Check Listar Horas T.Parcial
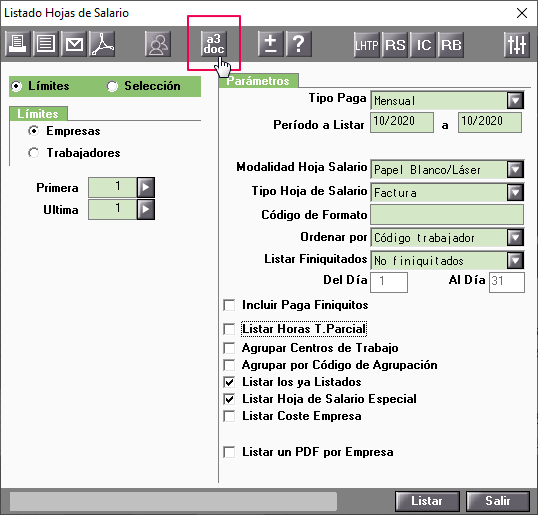This screenshot has width=538, height=515. pos(229,329)
